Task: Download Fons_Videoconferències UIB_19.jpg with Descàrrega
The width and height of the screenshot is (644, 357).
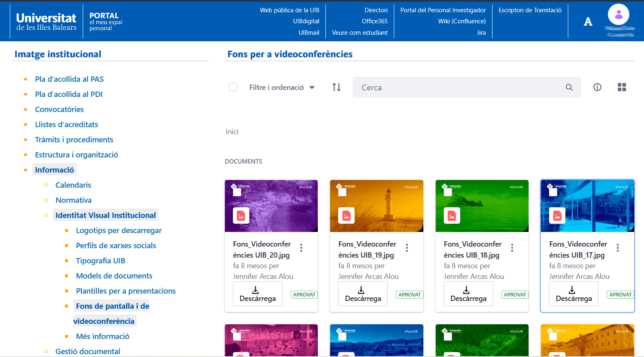Action: click(x=363, y=294)
